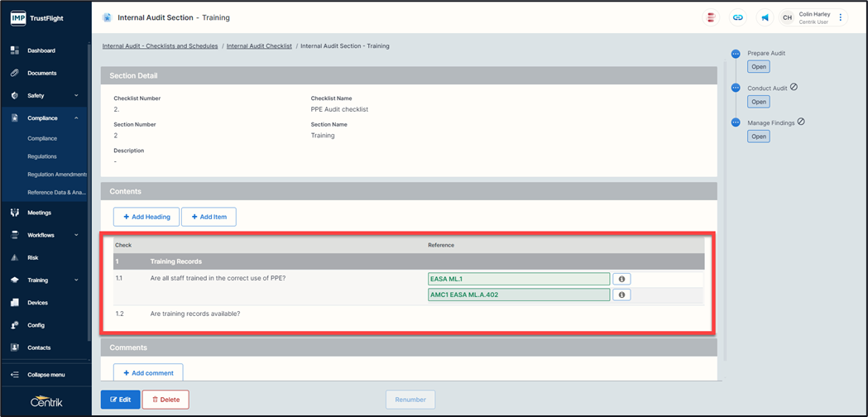Click the red list icon in header
The width and height of the screenshot is (868, 417).
coord(711,17)
